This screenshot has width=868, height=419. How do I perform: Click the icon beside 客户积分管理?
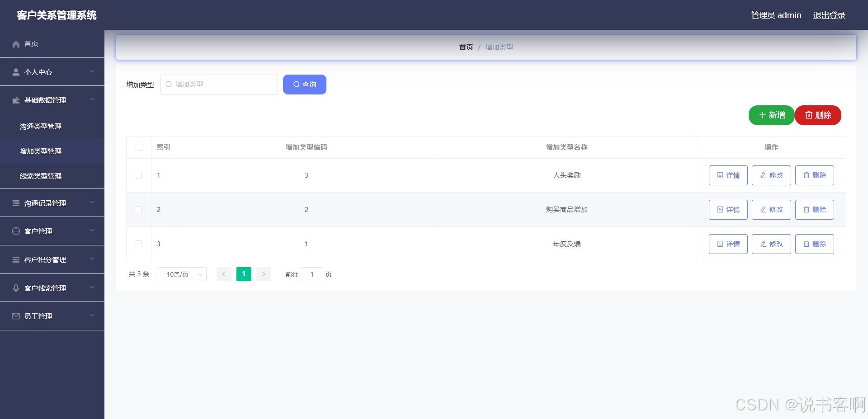point(16,260)
